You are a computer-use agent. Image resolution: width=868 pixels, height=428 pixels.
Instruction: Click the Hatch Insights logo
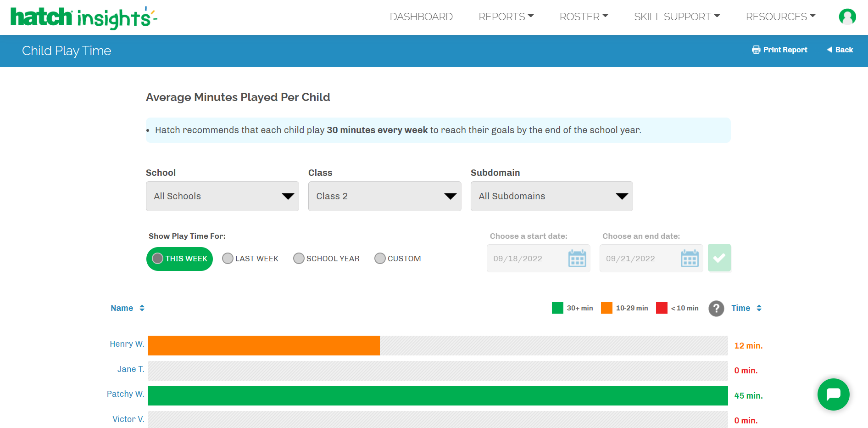[x=83, y=17]
